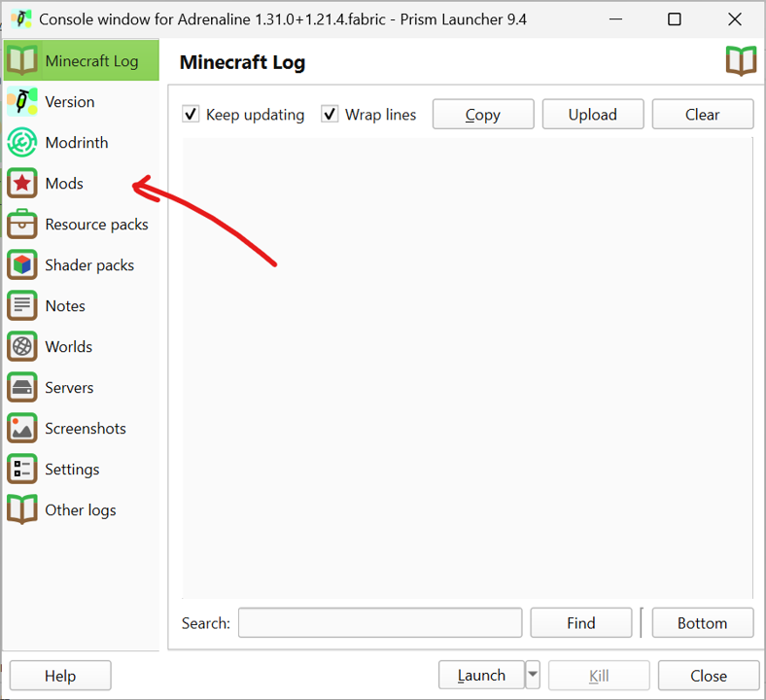This screenshot has height=700, width=766.
Task: Switch to the Notes page
Action: (x=64, y=306)
